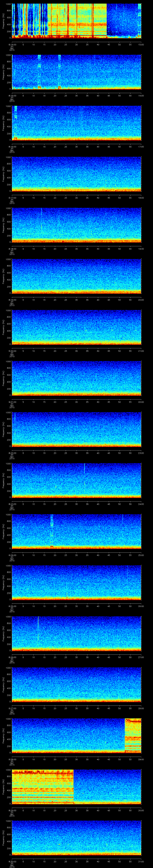Click the loud noise block ending the 8:28:00 panel
Image resolution: width=153 pixels, height=868 pixels.
point(133,736)
